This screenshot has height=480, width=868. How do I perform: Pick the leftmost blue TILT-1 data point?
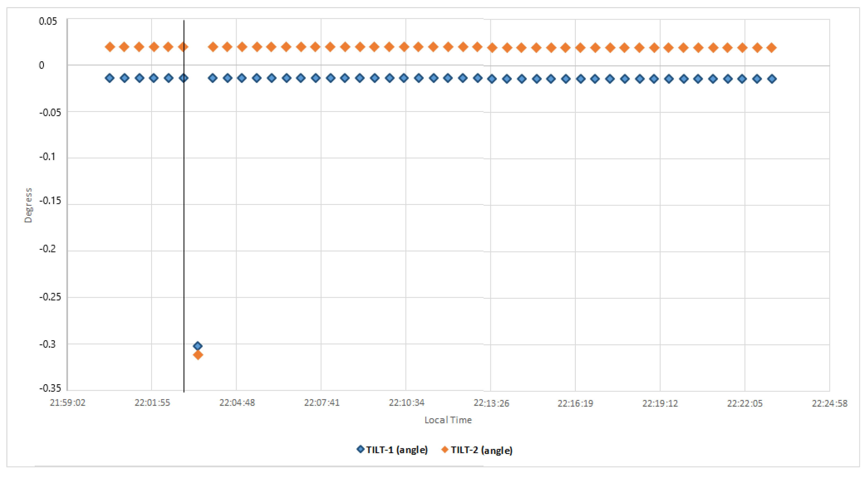coord(109,78)
